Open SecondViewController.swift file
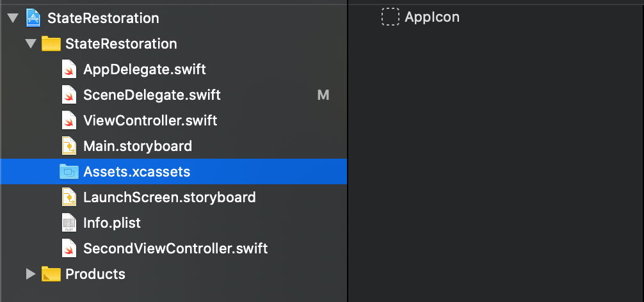The image size is (644, 302). pyautogui.click(x=173, y=248)
